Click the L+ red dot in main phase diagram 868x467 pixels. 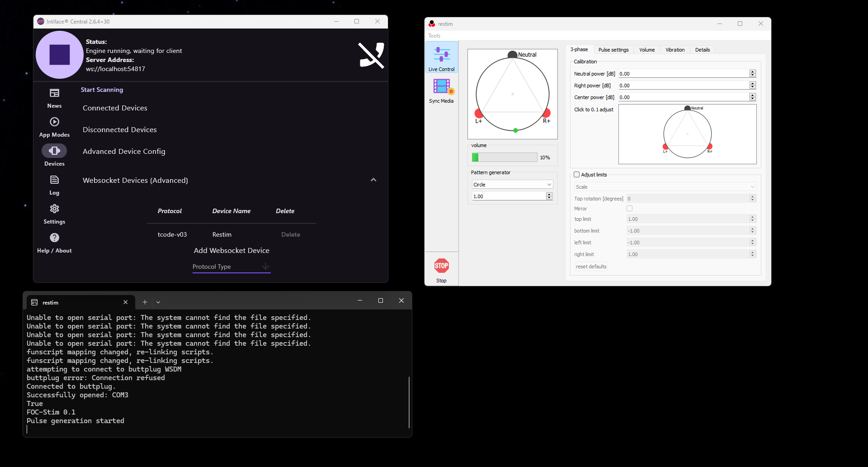[x=479, y=113]
